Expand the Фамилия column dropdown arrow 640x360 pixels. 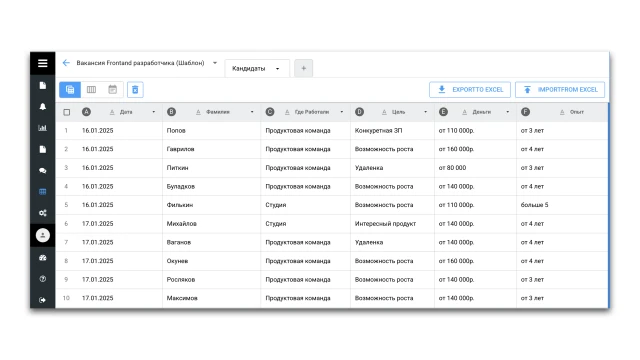point(252,112)
